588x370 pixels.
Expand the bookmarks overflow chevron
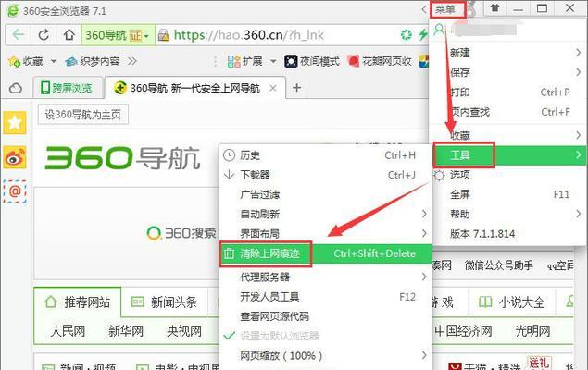132,61
